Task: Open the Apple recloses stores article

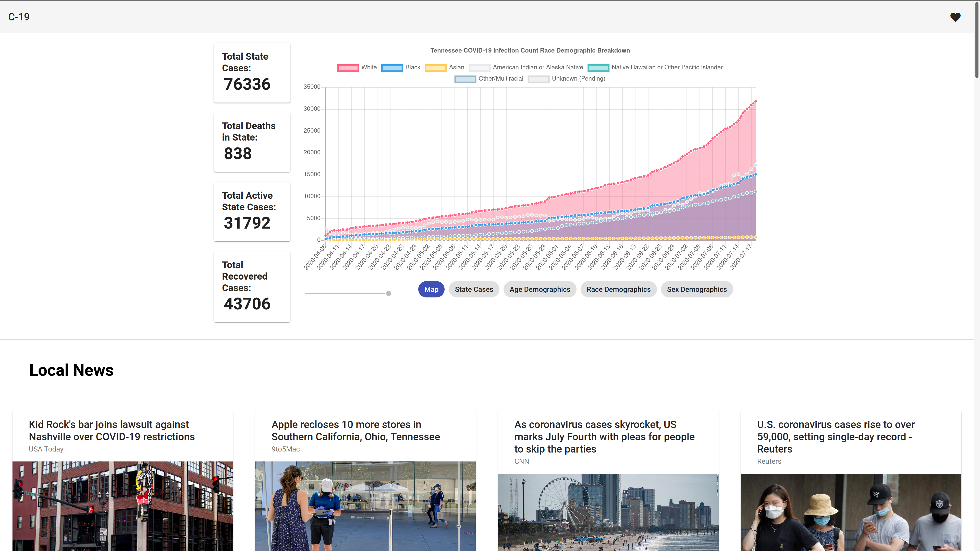Action: coord(355,430)
